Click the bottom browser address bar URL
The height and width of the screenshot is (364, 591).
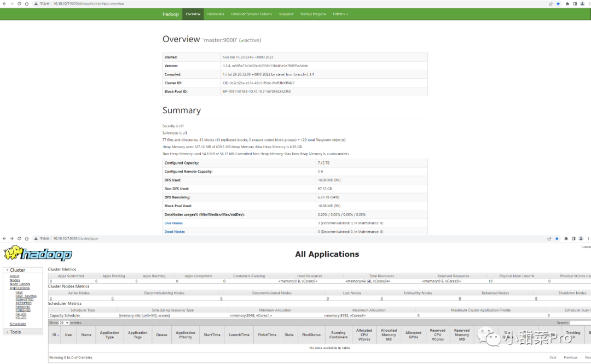(x=76, y=239)
